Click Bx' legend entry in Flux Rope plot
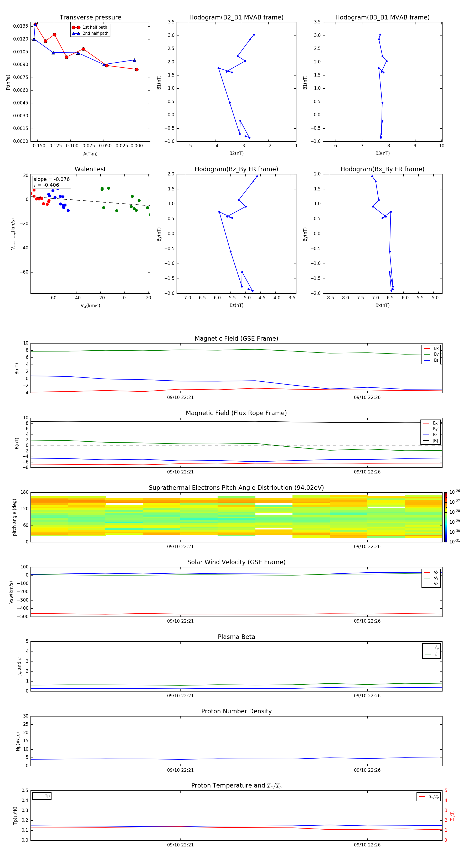This screenshot has height=868, width=473. (431, 423)
